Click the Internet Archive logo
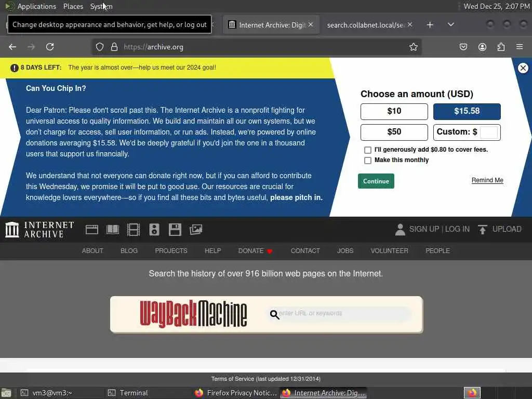The width and height of the screenshot is (532, 399). click(x=39, y=229)
